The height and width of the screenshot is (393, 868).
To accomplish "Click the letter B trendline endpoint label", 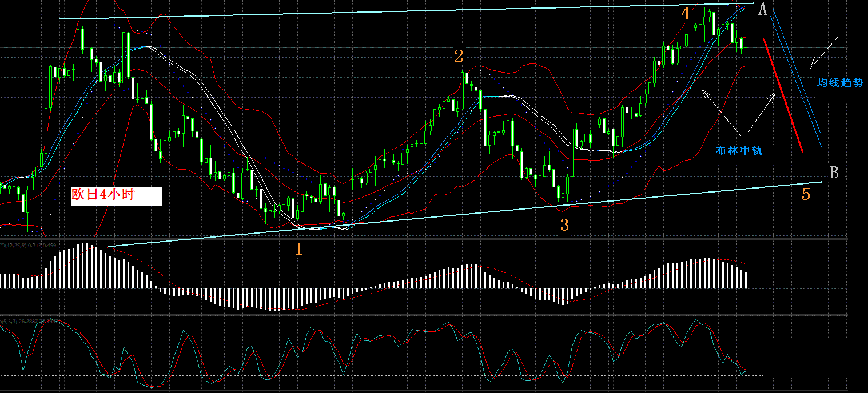I will click(x=834, y=172).
